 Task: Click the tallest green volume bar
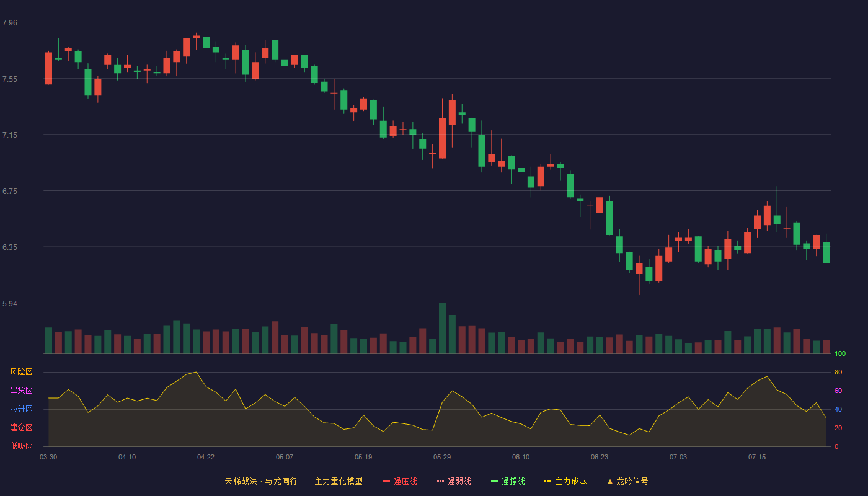tap(442, 328)
